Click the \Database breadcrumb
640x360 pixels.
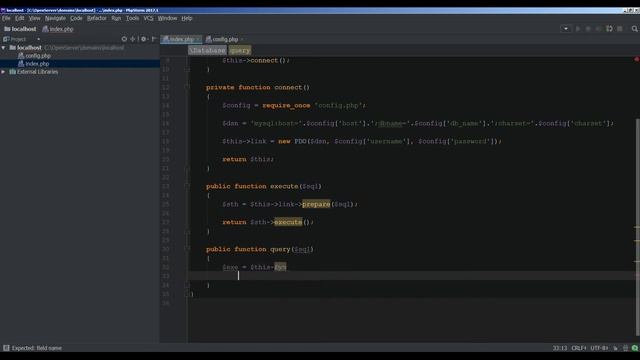[x=207, y=51]
